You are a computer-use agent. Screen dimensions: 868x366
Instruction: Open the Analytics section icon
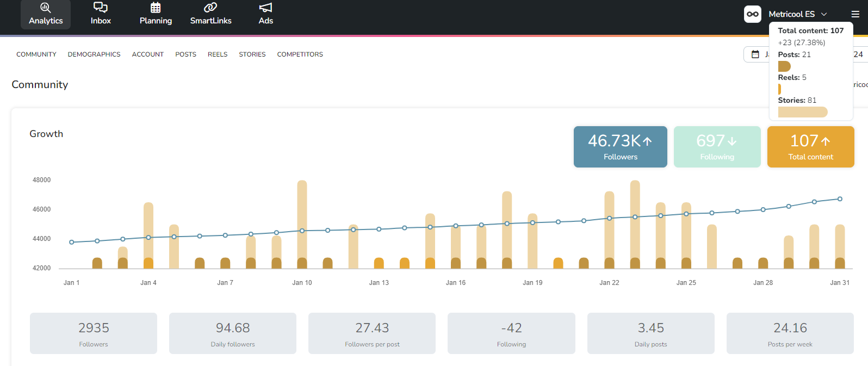coord(46,8)
